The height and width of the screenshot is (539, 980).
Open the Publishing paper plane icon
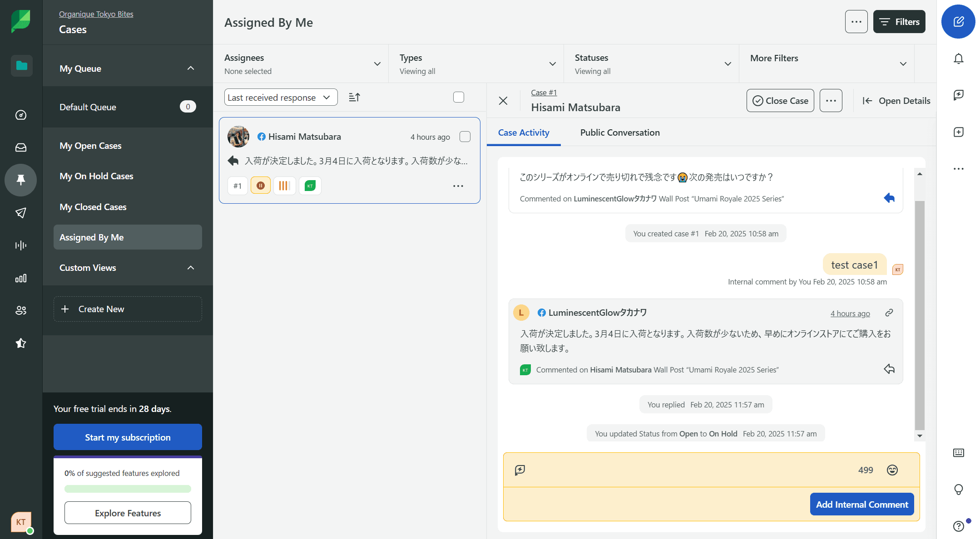coord(21,212)
